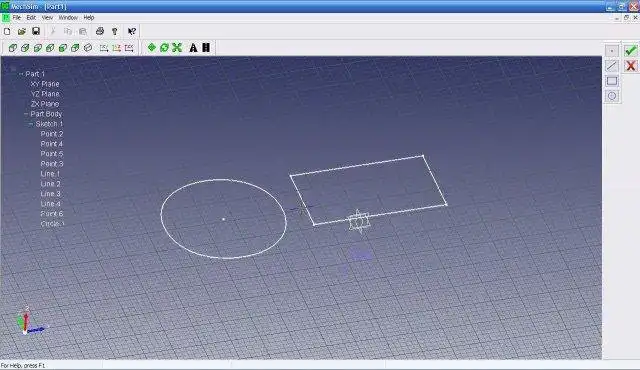Select Circle 1 in the tree

point(53,224)
